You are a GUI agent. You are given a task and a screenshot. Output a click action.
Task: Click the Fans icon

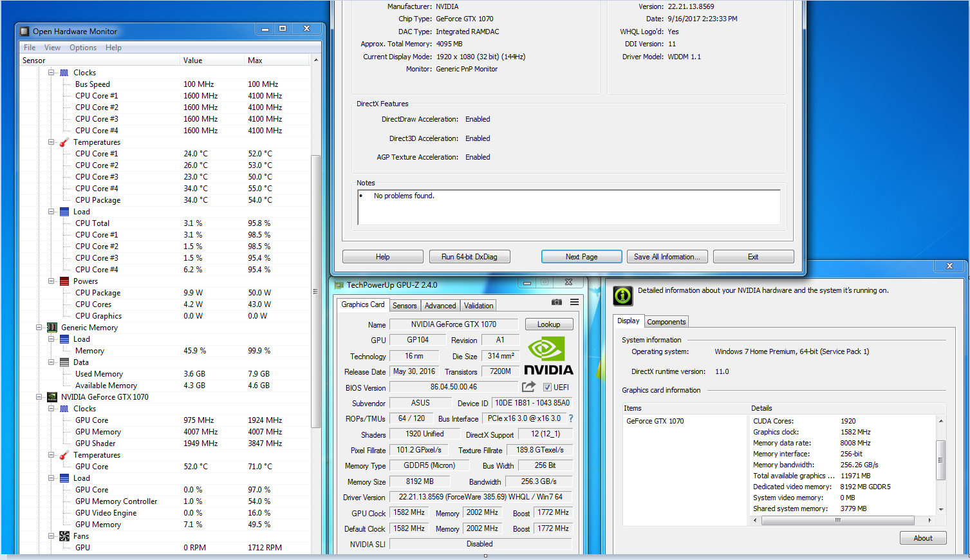(64, 536)
